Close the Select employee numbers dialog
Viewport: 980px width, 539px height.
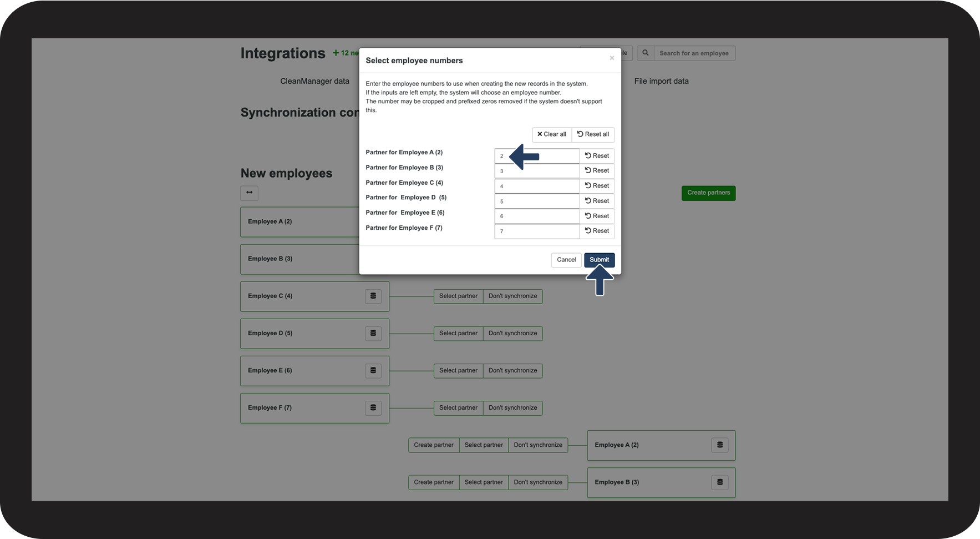coord(612,58)
